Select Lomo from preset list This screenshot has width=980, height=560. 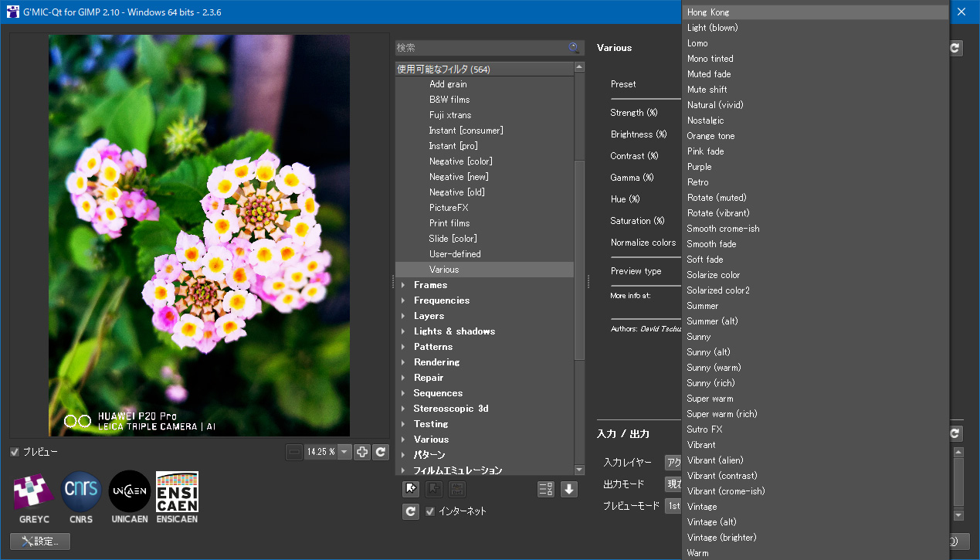tap(816, 43)
